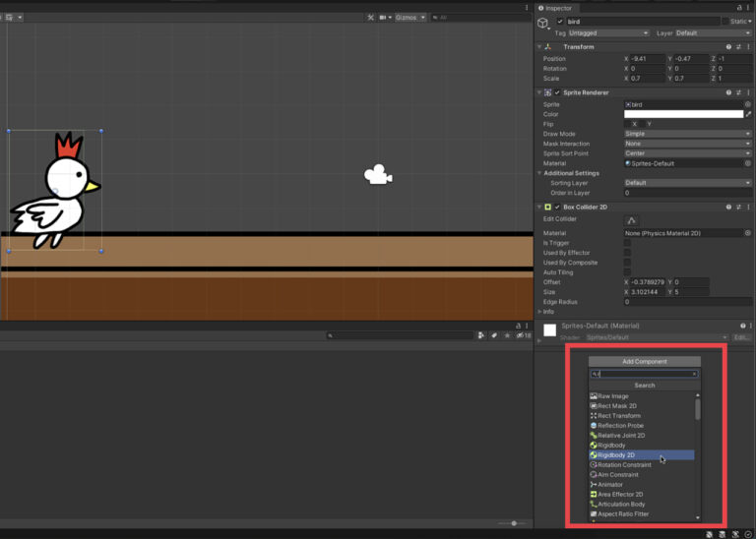Screen dimensions: 756x539
Task: Select the camera gizmo in the scene
Action: 378,174
